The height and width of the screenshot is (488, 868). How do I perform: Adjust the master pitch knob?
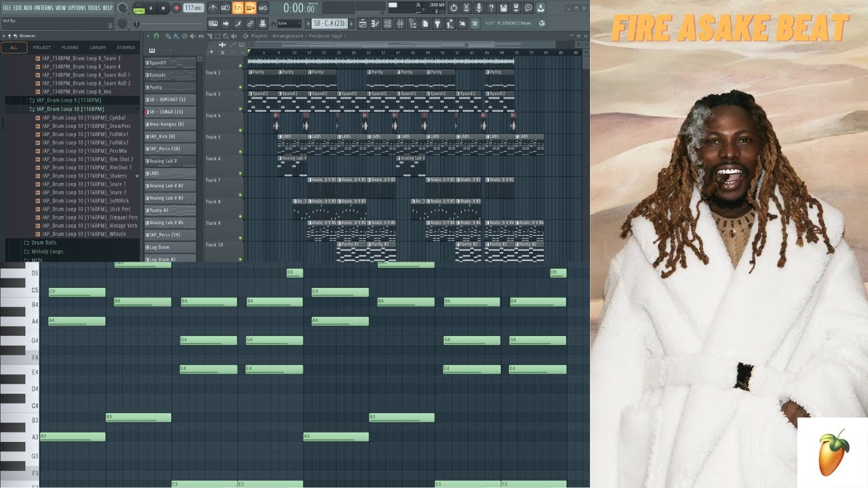point(122,23)
